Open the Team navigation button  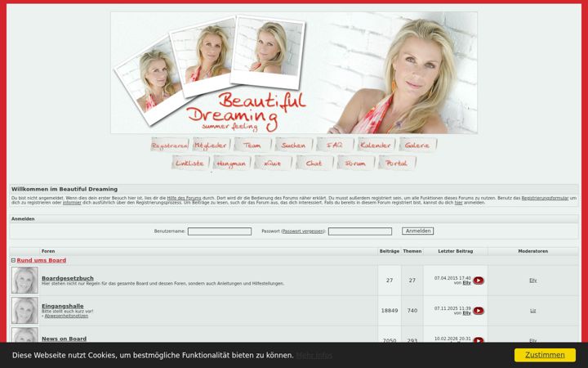[x=252, y=145]
